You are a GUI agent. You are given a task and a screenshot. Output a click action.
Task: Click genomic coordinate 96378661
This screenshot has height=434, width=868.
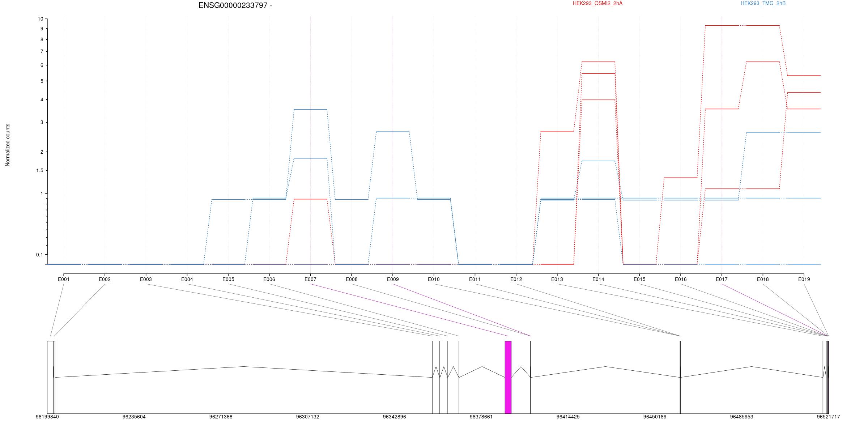[481, 417]
